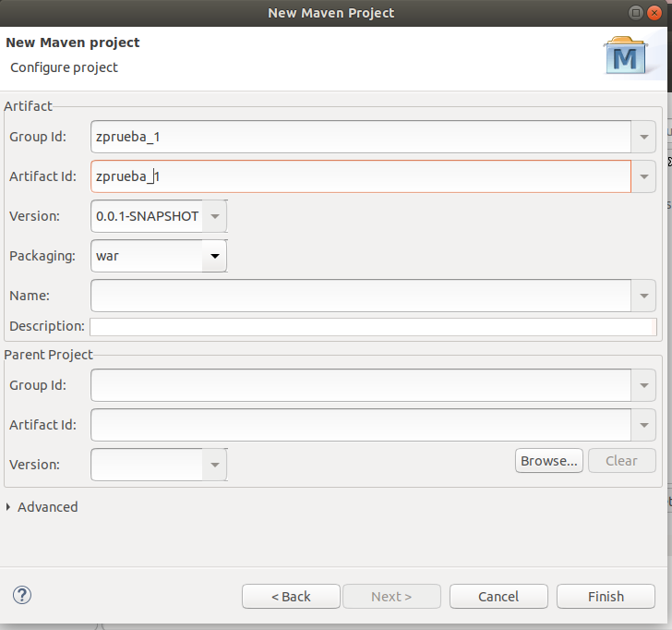This screenshot has width=672, height=630.
Task: Focus the Artifact Group Id field with zprueba_1
Action: pos(361,137)
